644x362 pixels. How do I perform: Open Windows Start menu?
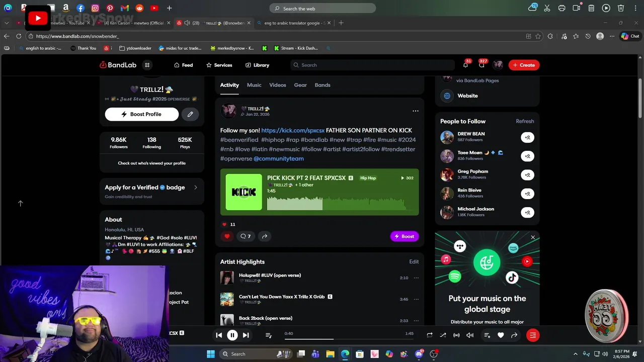tap(211, 354)
